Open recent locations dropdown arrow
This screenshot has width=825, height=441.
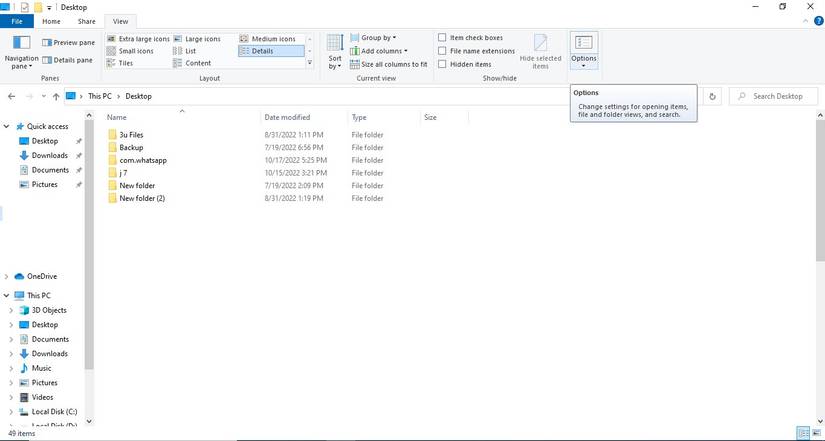(44, 96)
